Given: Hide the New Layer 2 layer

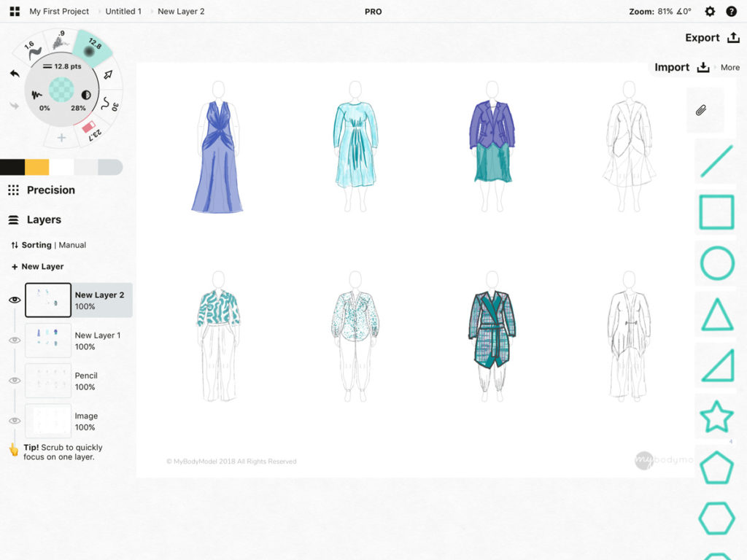Looking at the screenshot, I should coord(15,300).
